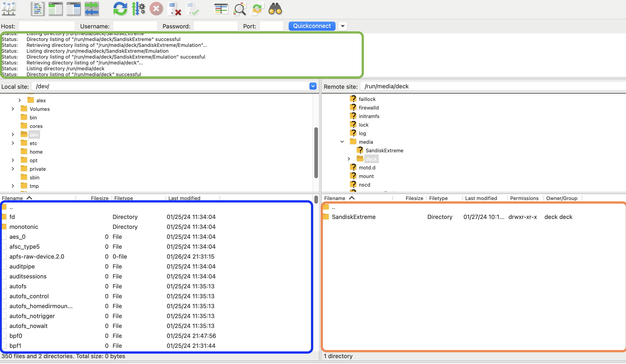Click the Refresh file lists icon
Screen dimensions: 626x364
[120, 9]
